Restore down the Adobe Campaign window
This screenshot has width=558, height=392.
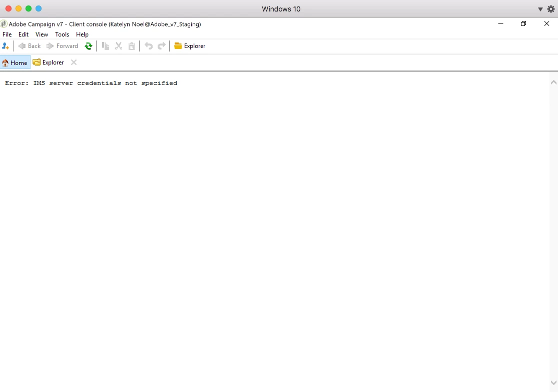523,24
